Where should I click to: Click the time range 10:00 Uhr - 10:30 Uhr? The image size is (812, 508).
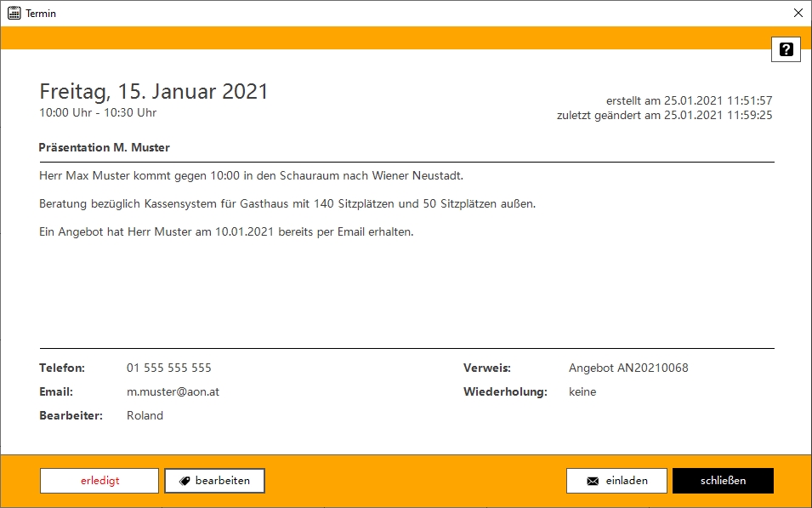tap(98, 112)
